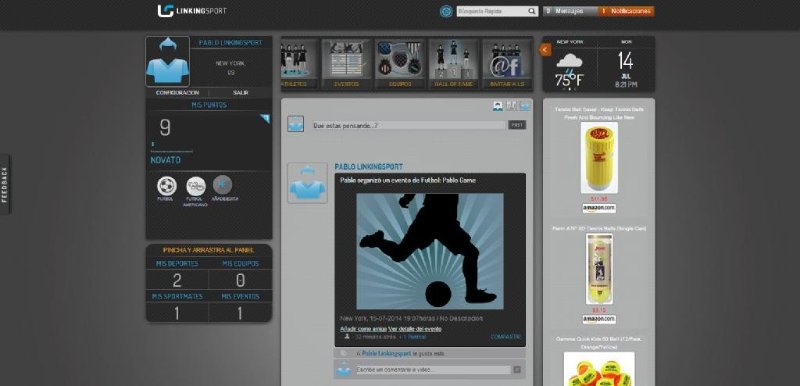Open the Notificaciones tab in header
The width and height of the screenshot is (800, 386).
(x=626, y=11)
